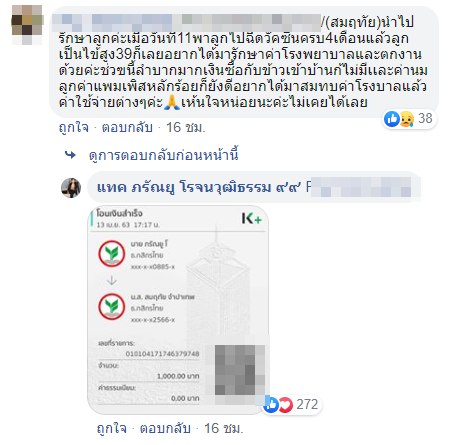
Task: Click the K+ logo on the slip
Action: coord(252,219)
